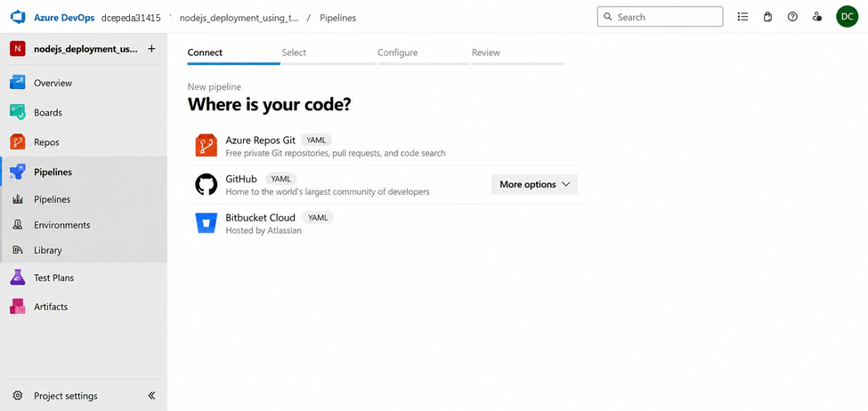868x411 pixels.
Task: Open the Artifacts menu item label
Action: tap(51, 306)
